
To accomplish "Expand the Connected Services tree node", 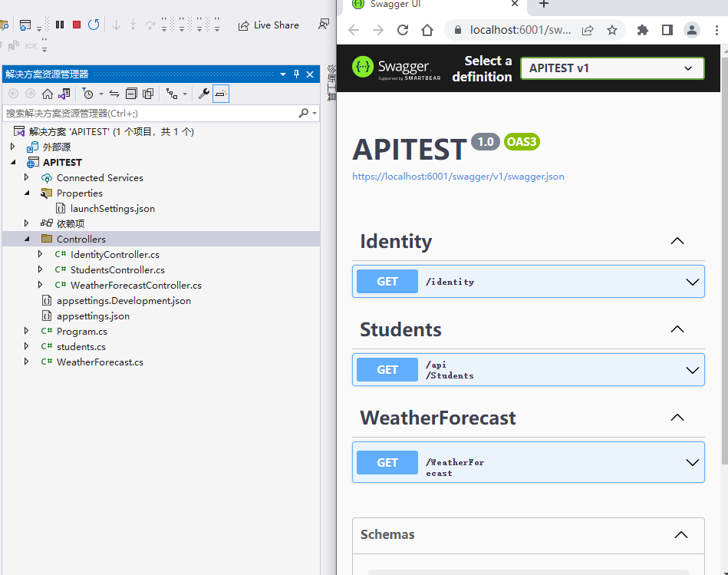I will point(26,177).
